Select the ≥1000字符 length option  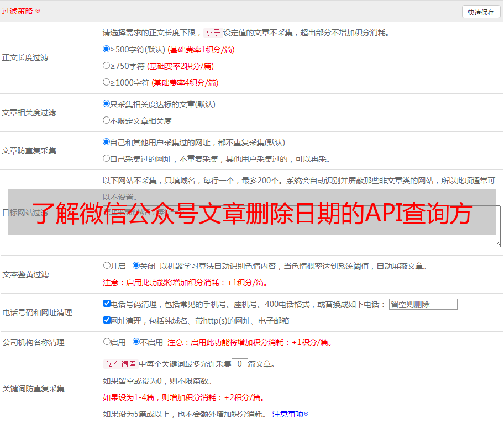point(107,82)
